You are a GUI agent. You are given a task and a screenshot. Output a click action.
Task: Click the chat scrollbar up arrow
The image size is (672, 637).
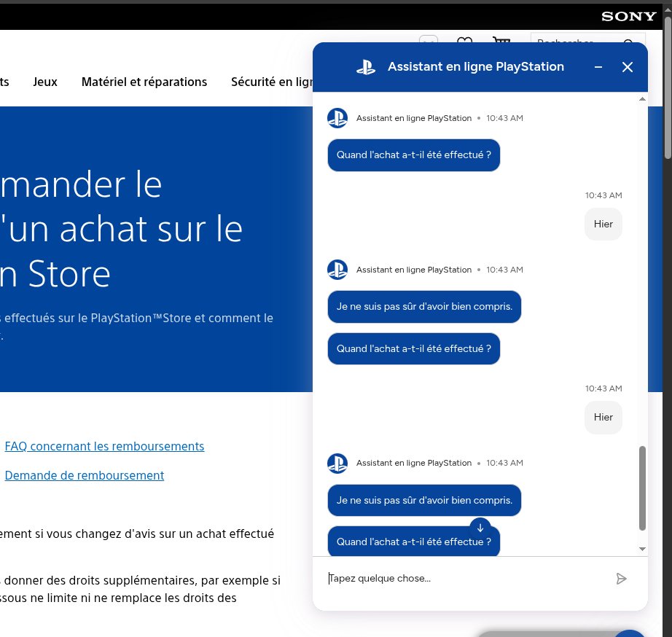(x=642, y=99)
